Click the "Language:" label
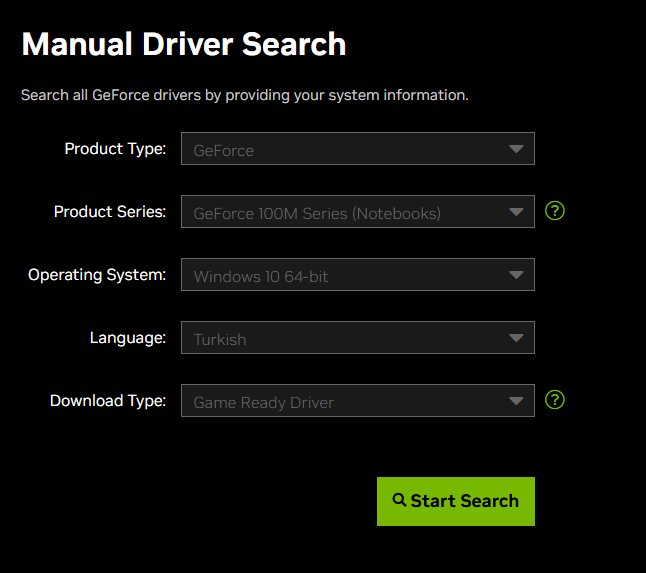The width and height of the screenshot is (646, 573). [x=128, y=338]
